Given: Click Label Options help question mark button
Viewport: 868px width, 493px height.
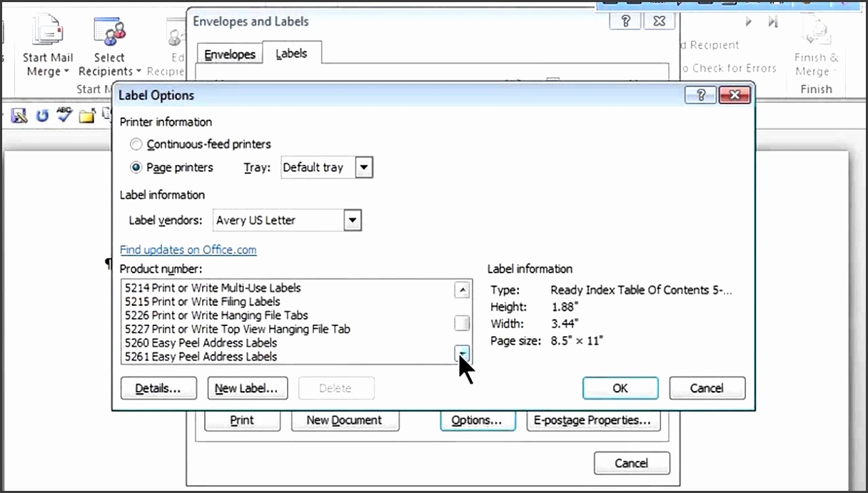Looking at the screenshot, I should pos(700,95).
